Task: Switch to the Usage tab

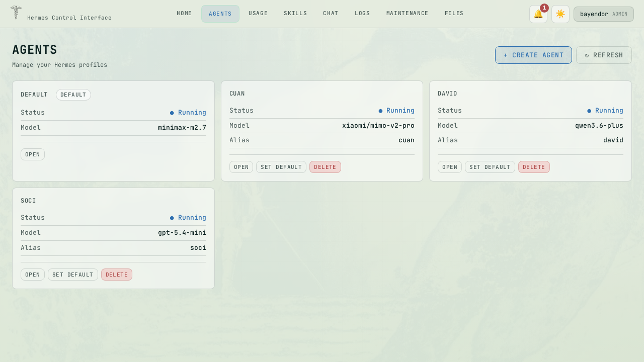Action: point(258,14)
